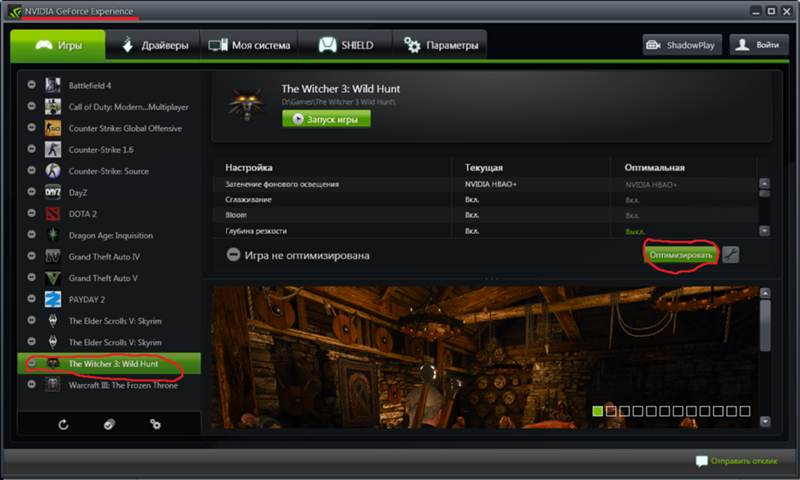800x480 pixels.
Task: Select Counter-Strike 1.6 game entry
Action: pos(109,149)
